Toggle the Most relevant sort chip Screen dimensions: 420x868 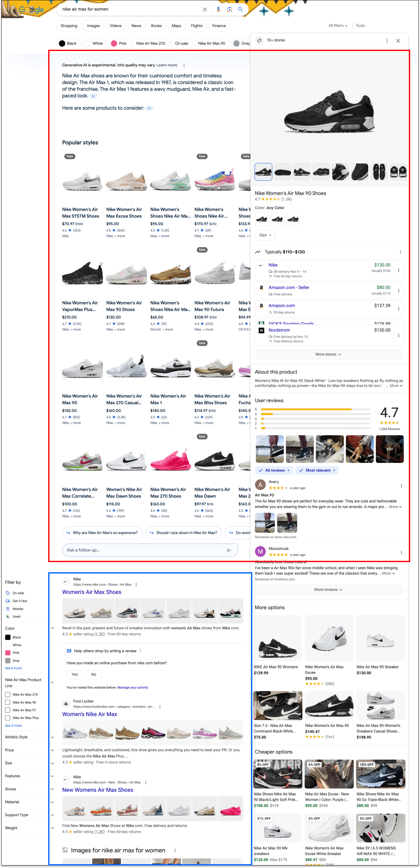(317, 470)
